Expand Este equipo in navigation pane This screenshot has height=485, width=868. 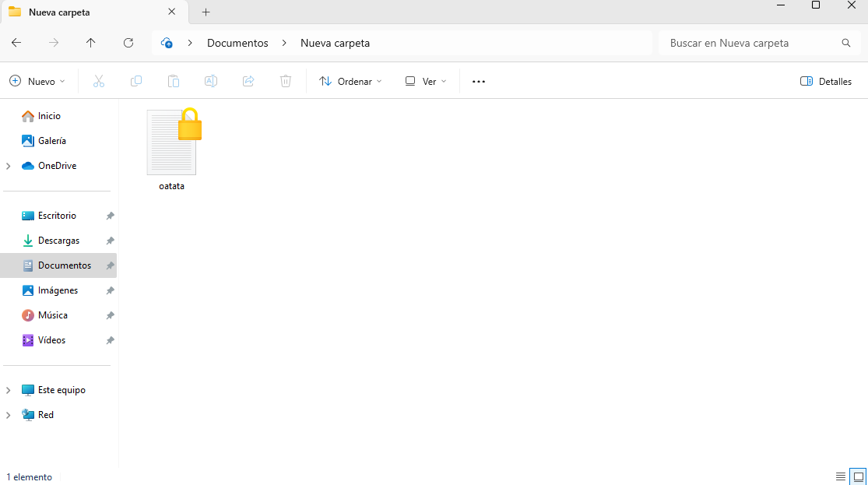coord(9,390)
